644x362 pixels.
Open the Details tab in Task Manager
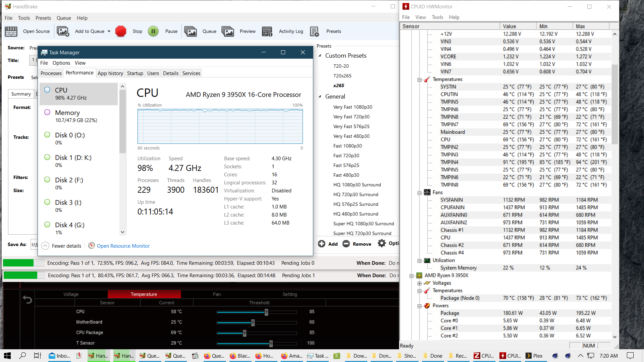point(171,73)
